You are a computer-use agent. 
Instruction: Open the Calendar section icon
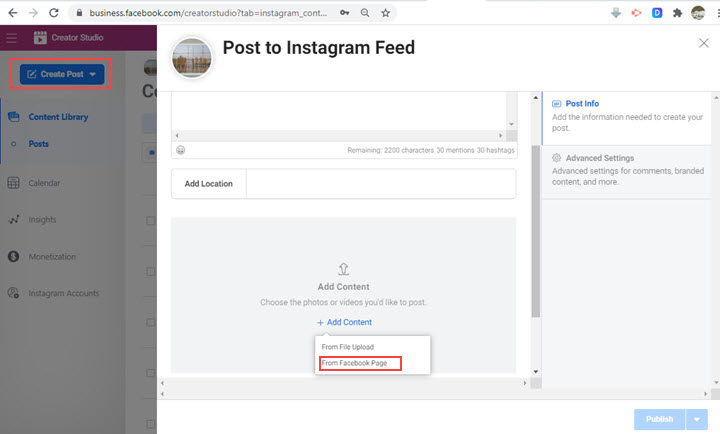pos(13,183)
